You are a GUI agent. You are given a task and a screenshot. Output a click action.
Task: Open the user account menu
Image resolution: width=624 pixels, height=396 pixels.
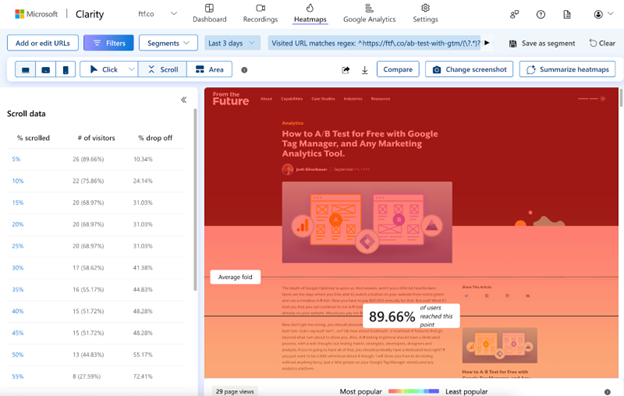coord(603,15)
